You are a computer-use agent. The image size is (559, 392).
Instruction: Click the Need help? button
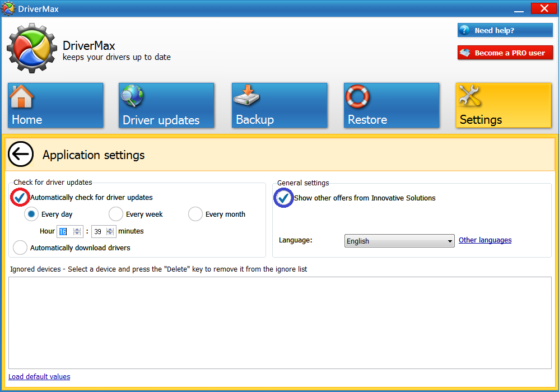point(505,30)
